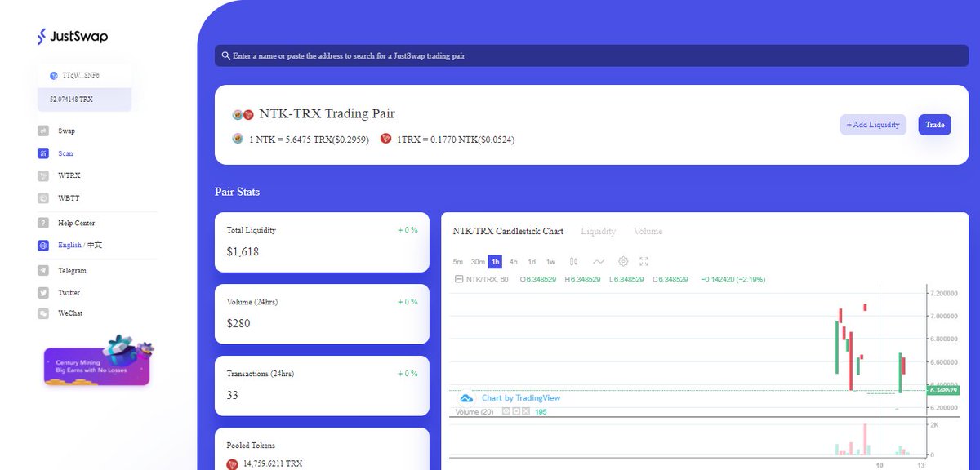Toggle the 1h timeframe selection

[x=495, y=261]
